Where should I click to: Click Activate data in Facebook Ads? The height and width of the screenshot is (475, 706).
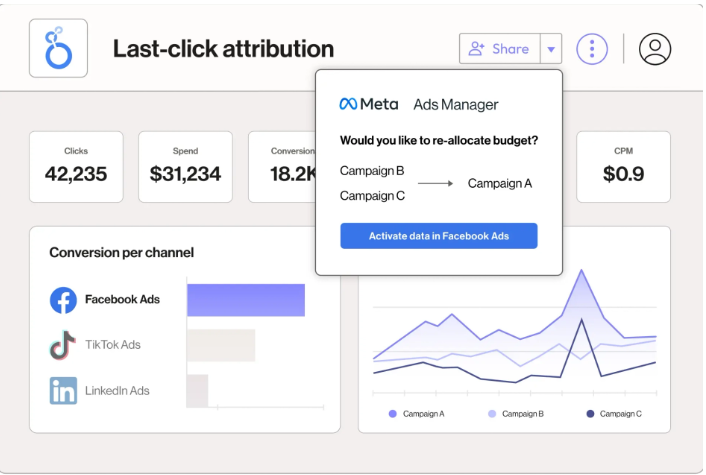tap(439, 236)
